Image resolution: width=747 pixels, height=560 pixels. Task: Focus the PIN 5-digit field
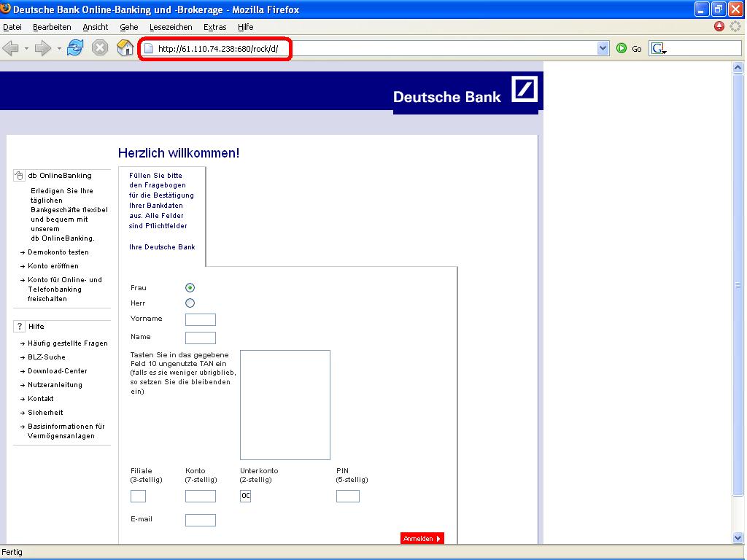coord(348,496)
